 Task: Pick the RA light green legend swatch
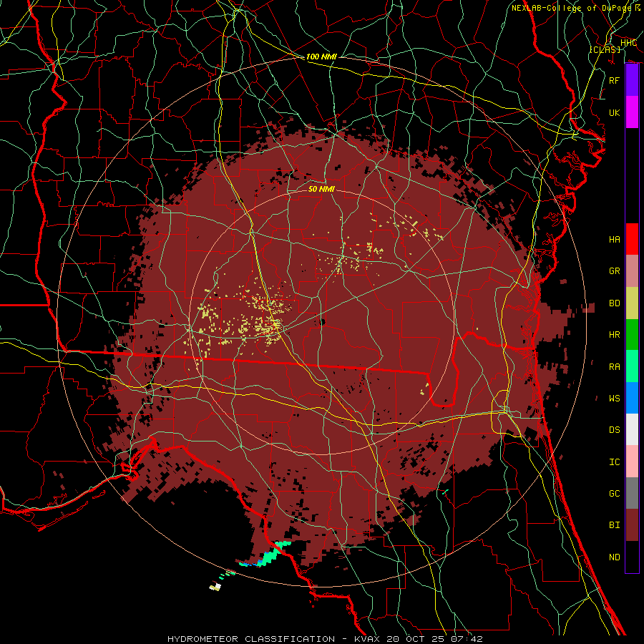pos(632,366)
